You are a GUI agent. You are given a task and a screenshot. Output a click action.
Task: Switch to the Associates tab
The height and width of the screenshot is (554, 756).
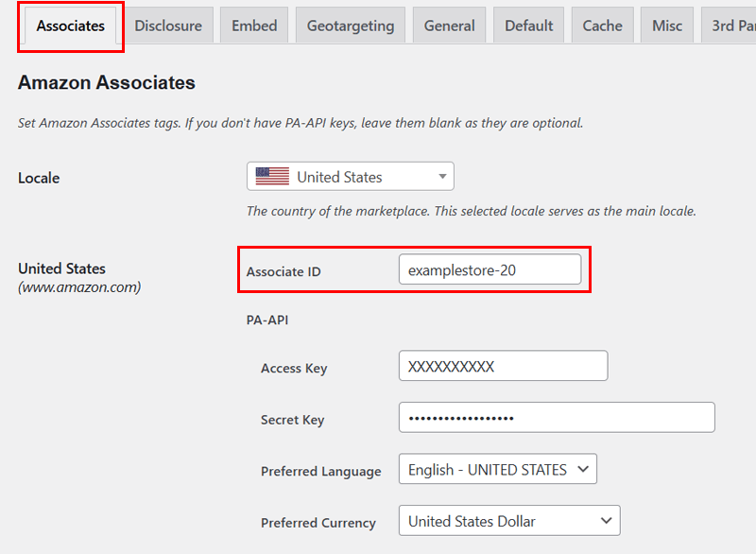pos(70,26)
